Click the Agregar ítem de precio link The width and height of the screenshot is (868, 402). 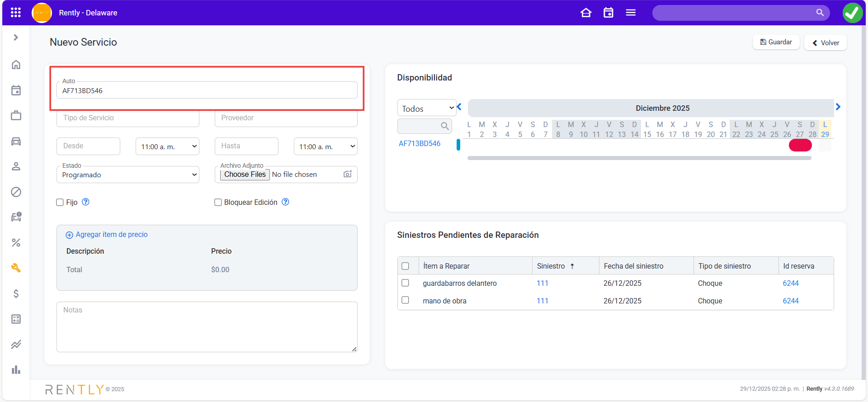111,234
